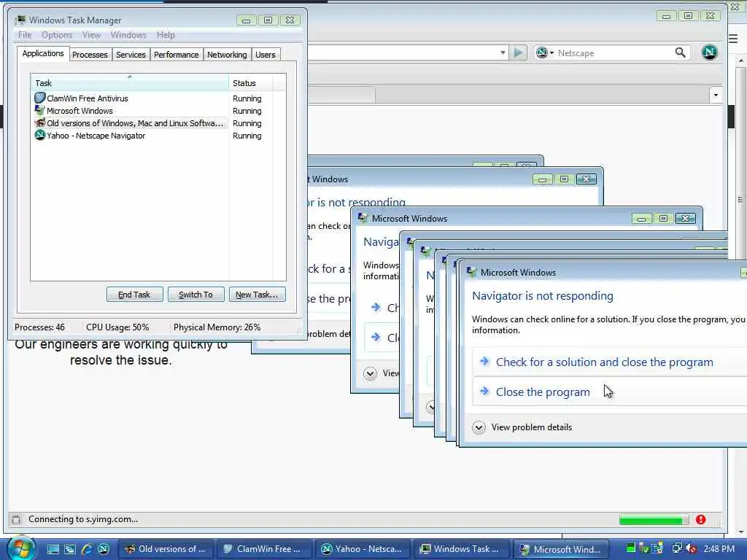Viewport: 747px width, 560px height.
Task: Click the taskbar clock showing 2:48 PM
Action: pos(719,548)
